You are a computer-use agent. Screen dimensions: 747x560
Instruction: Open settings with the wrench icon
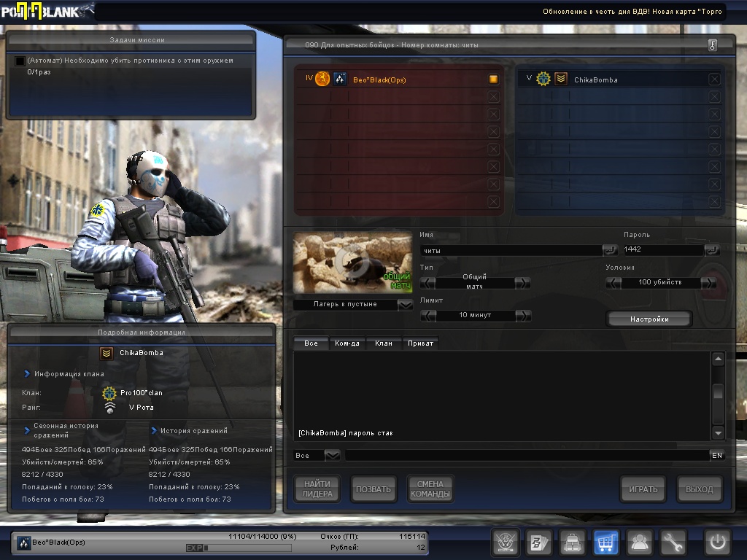[673, 543]
